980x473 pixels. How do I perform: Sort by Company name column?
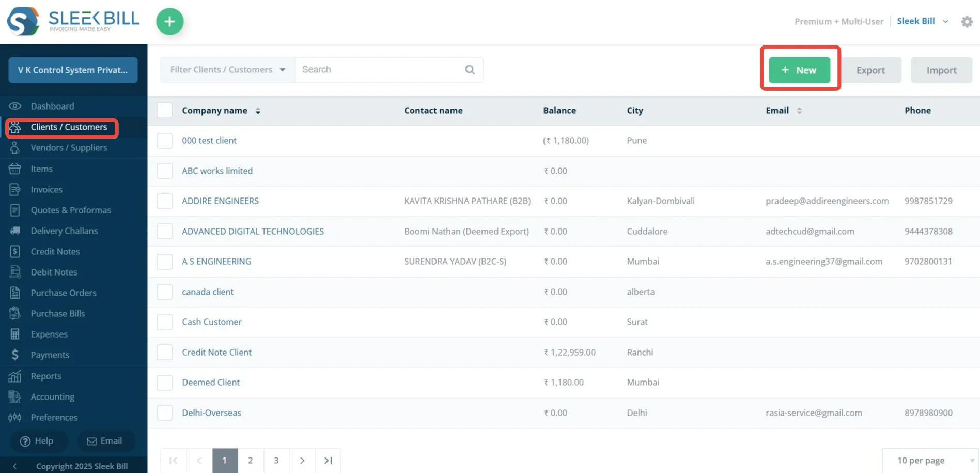(x=221, y=111)
